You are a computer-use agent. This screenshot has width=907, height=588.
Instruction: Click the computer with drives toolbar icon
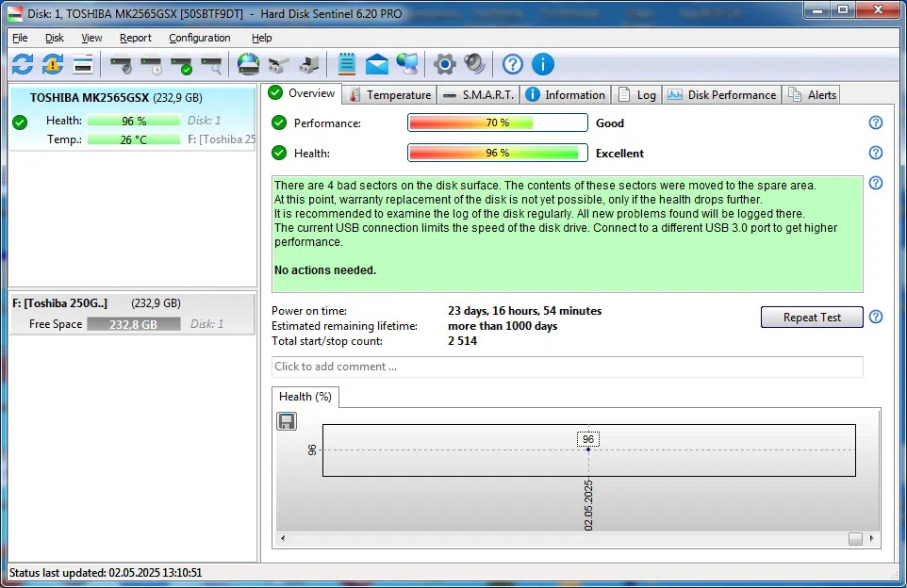309,65
